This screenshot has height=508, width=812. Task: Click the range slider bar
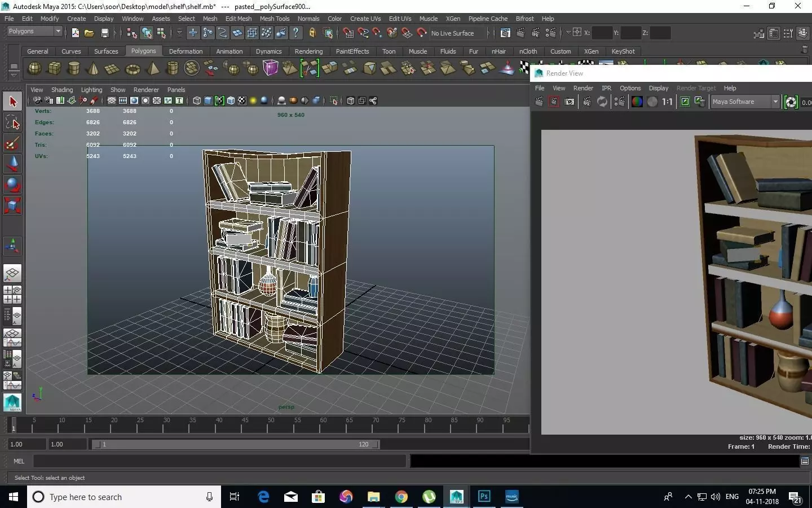point(236,444)
